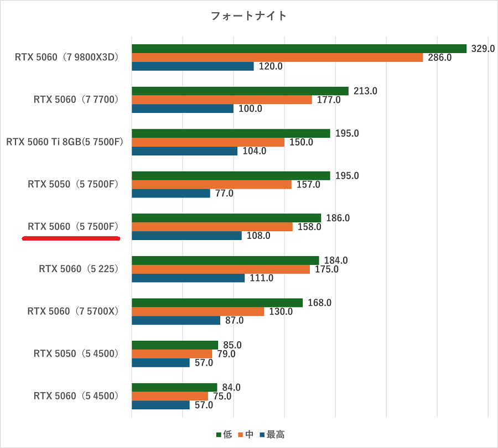Select the blue bar valued 108.0
Screen dimensions: 498x448
tap(186, 236)
